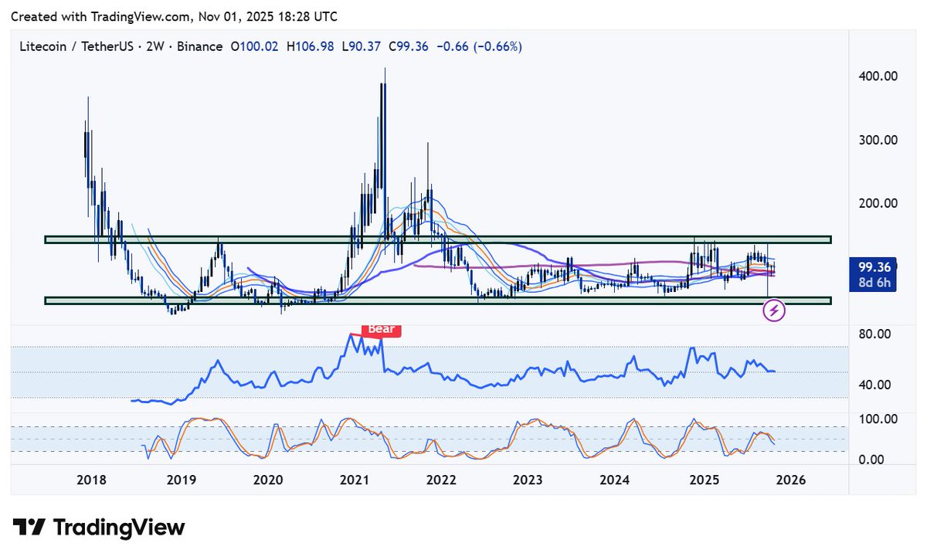Click the 8d 6h candle countdown timer
The image size is (927, 560).
pos(874,283)
